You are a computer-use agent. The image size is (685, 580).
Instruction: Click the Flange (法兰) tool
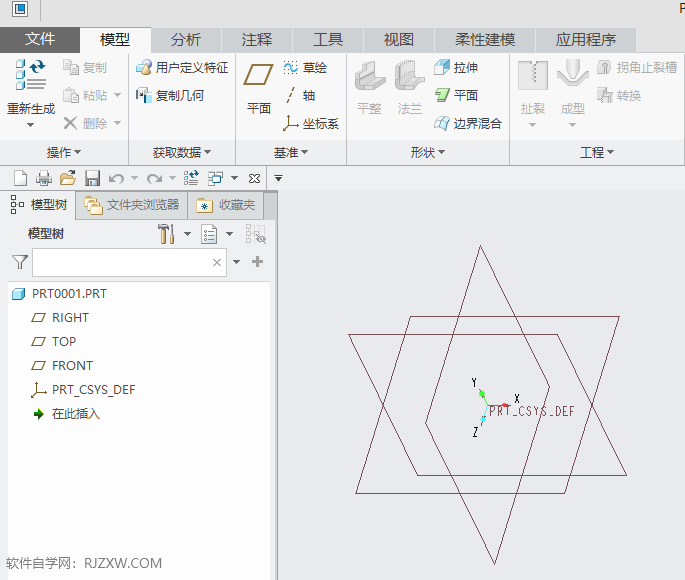[x=409, y=88]
